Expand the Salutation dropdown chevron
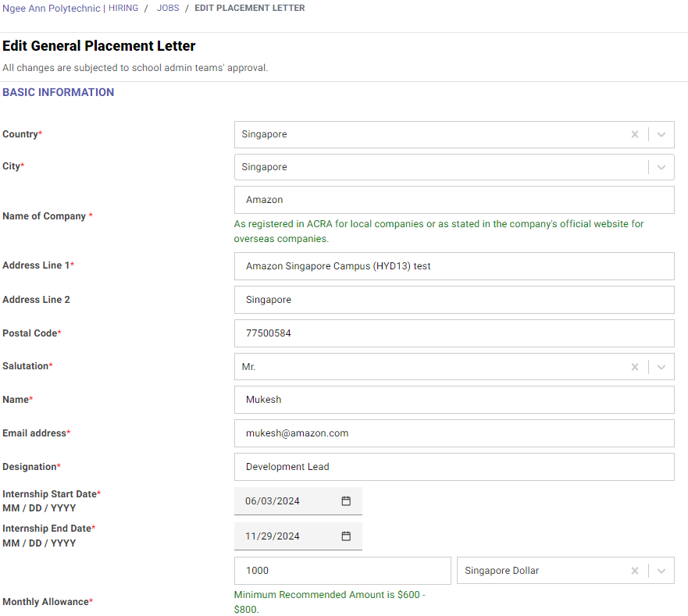 coord(661,367)
